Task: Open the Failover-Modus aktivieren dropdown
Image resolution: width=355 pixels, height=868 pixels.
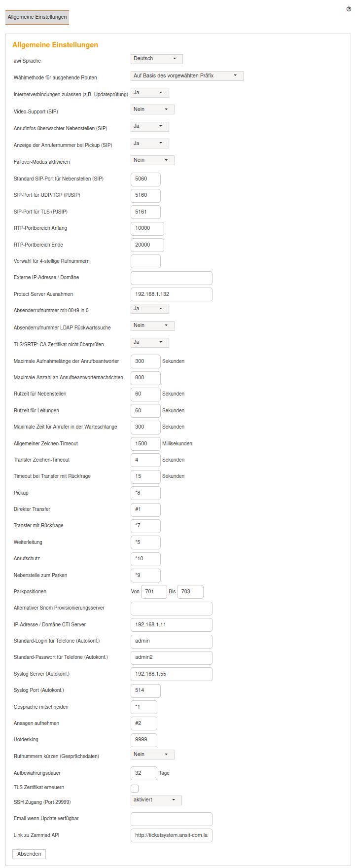Action: tap(152, 160)
